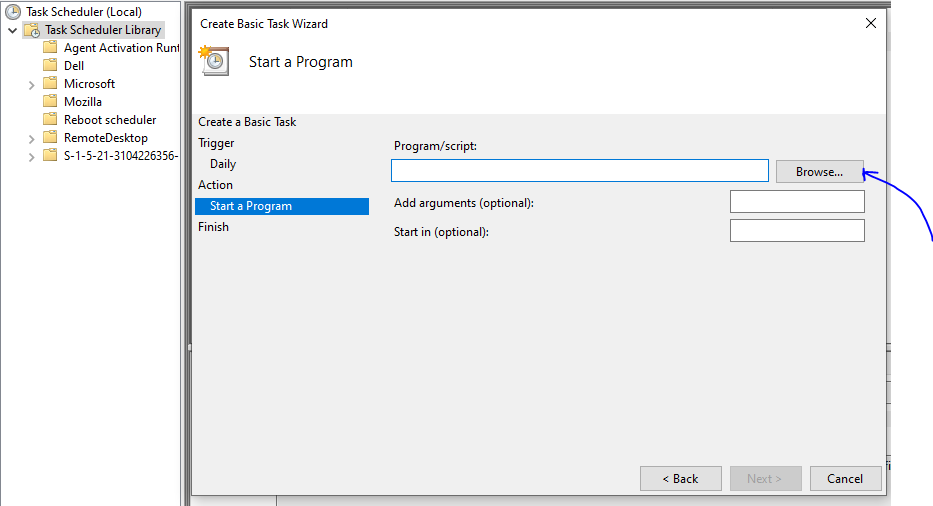Click the wizard clock icon beside Start a Program
The width and height of the screenshot is (933, 506).
(214, 60)
